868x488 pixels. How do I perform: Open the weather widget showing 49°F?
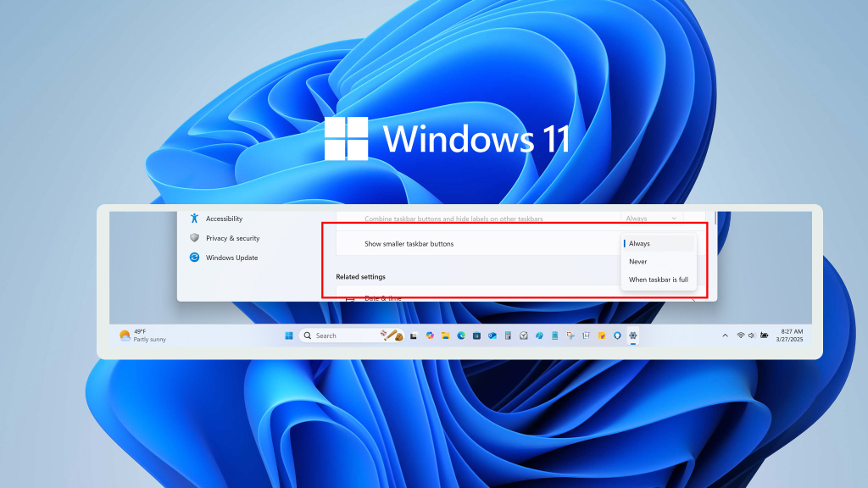tap(142, 335)
